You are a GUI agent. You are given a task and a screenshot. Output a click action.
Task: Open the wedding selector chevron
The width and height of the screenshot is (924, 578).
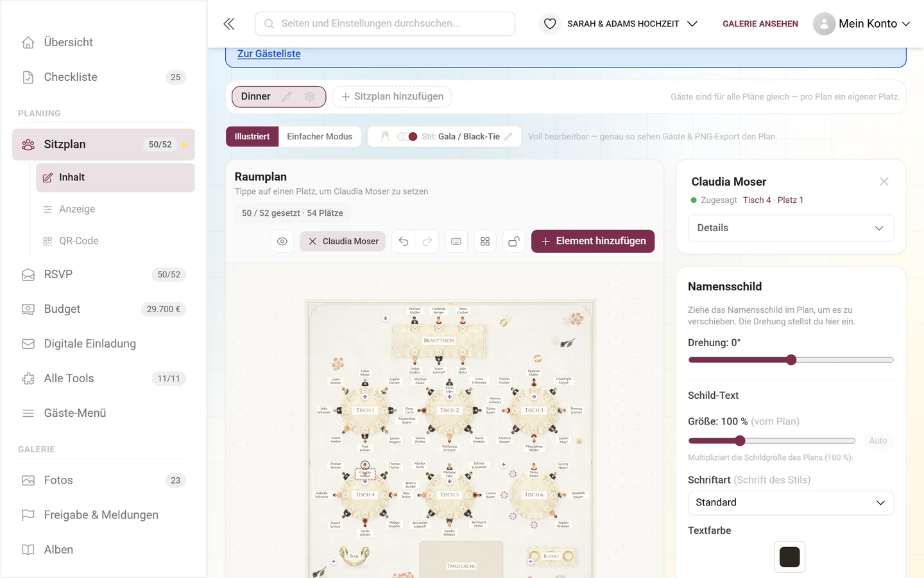tap(692, 24)
